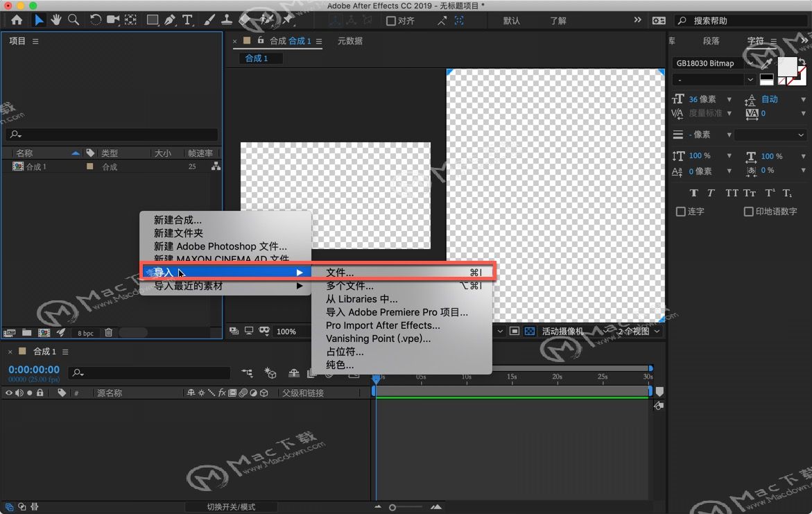Select the Unified Camera tool
The width and height of the screenshot is (812, 514).
(x=113, y=20)
